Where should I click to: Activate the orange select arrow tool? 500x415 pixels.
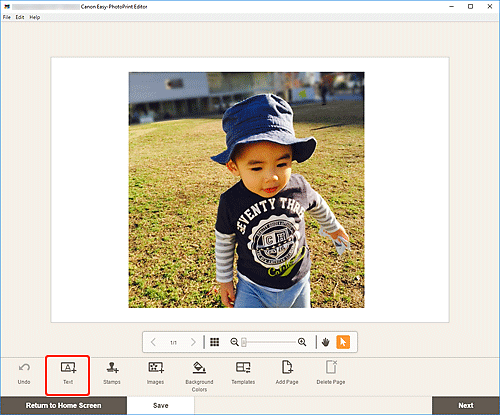343,342
